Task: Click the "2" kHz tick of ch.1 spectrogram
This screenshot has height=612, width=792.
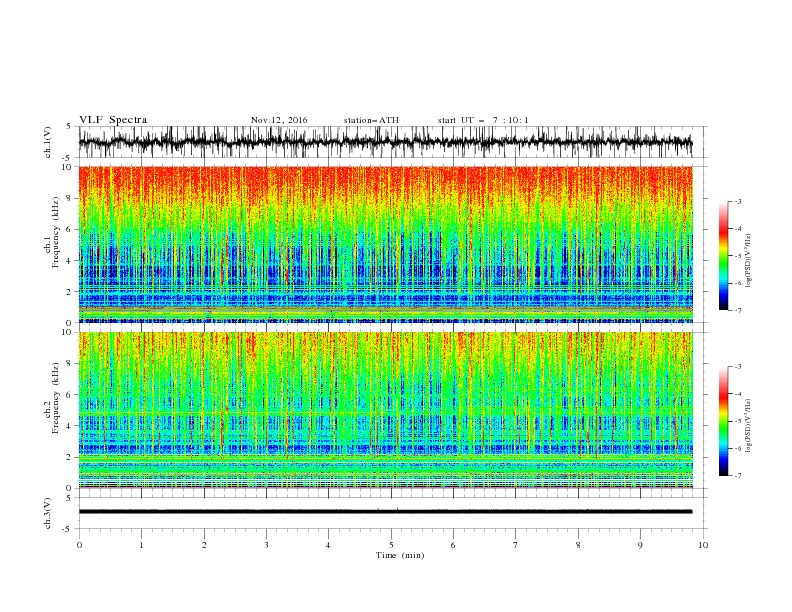Action: tap(70, 292)
